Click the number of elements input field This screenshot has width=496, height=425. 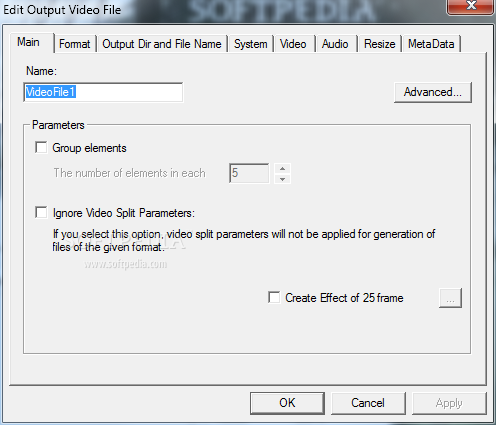[x=249, y=173]
